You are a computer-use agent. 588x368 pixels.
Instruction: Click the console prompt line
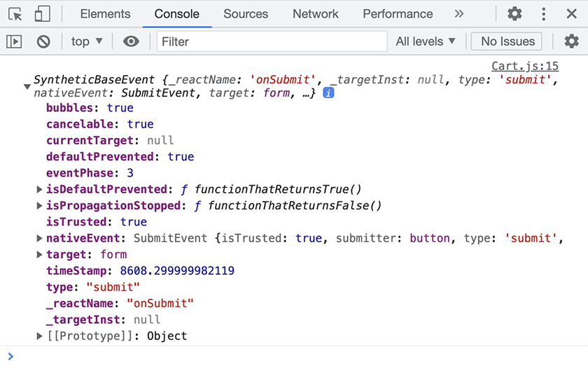pos(294,356)
